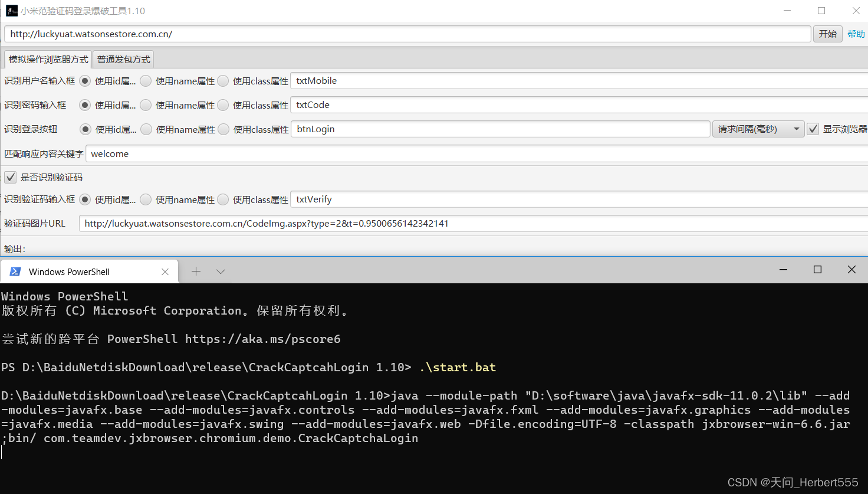Image resolution: width=868 pixels, height=494 pixels.
Task: Open the 帮助 help link
Action: (x=856, y=34)
